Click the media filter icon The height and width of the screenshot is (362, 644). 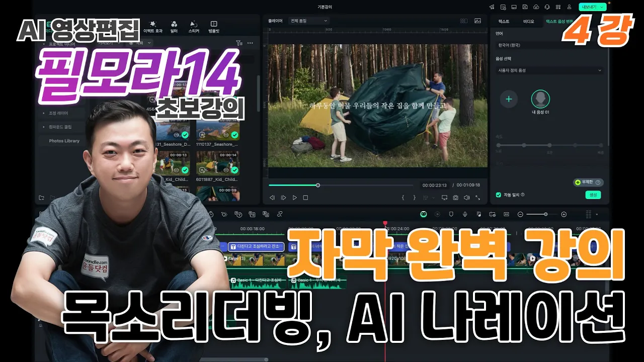click(239, 43)
